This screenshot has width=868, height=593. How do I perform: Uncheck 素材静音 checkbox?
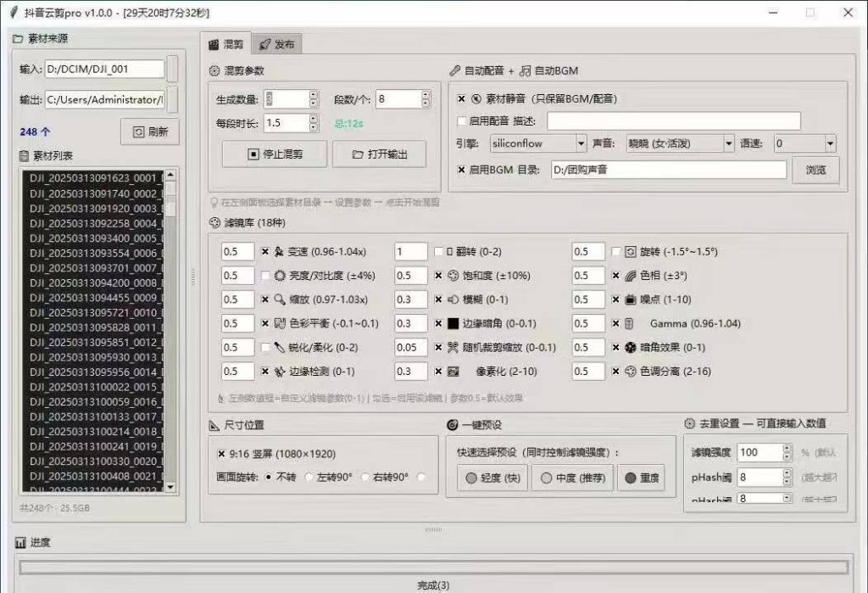pos(461,98)
